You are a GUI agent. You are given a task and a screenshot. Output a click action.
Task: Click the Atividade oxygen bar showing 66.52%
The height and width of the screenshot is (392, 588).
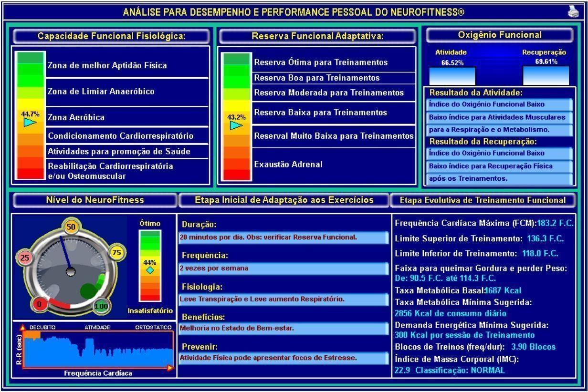pyautogui.click(x=452, y=76)
